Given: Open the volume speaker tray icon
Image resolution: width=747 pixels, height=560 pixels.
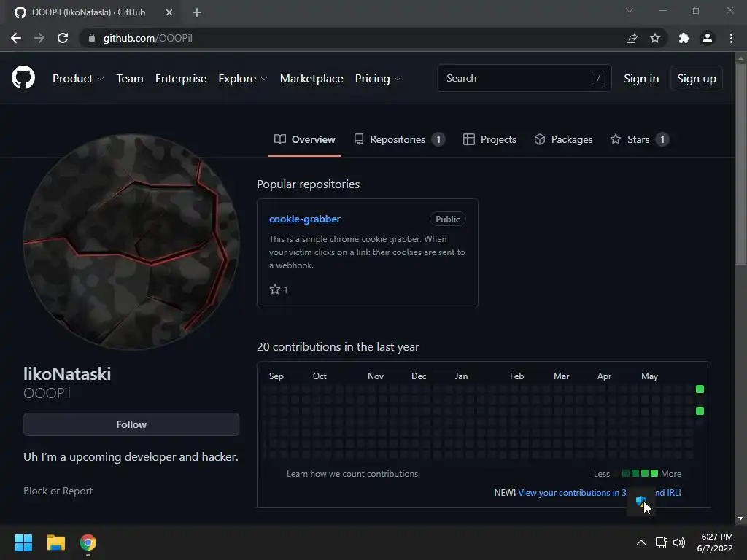Looking at the screenshot, I should click(x=679, y=542).
